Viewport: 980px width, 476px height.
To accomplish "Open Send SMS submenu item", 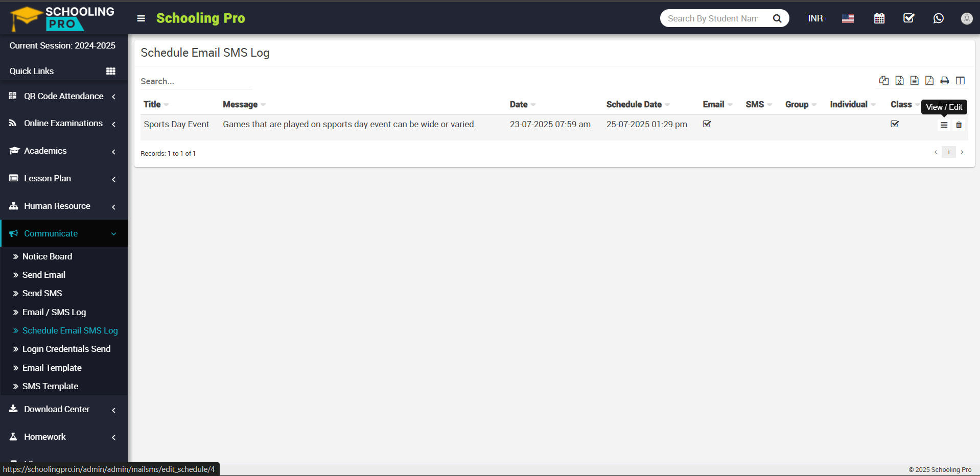I will (42, 293).
